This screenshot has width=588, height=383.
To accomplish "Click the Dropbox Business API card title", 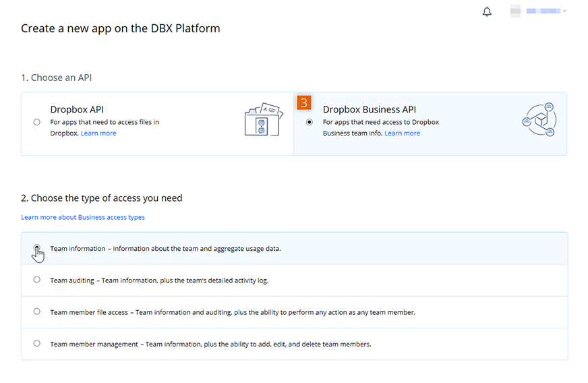I will 370,109.
